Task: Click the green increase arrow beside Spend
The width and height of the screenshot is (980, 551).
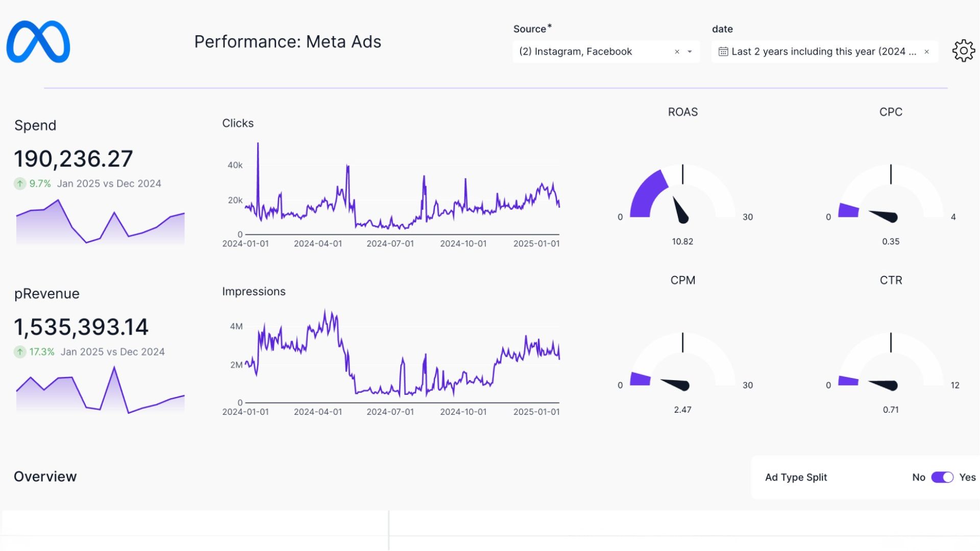Action: coord(20,183)
